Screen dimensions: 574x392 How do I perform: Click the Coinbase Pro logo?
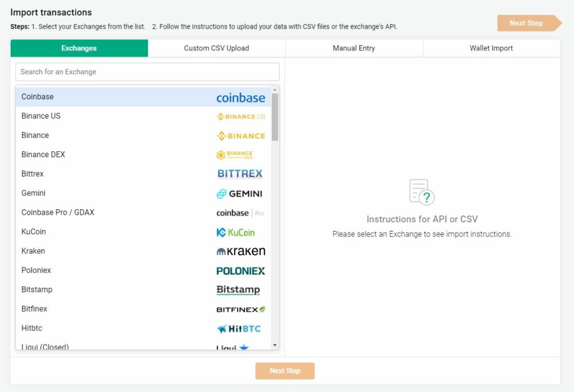[x=240, y=213]
